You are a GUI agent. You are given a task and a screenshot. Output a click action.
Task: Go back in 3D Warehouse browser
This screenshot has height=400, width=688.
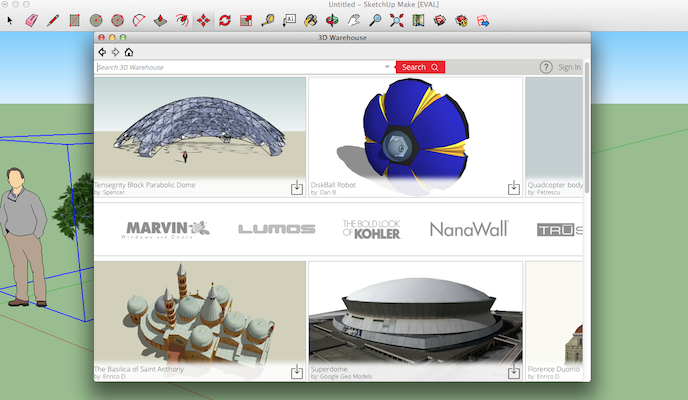click(x=102, y=52)
